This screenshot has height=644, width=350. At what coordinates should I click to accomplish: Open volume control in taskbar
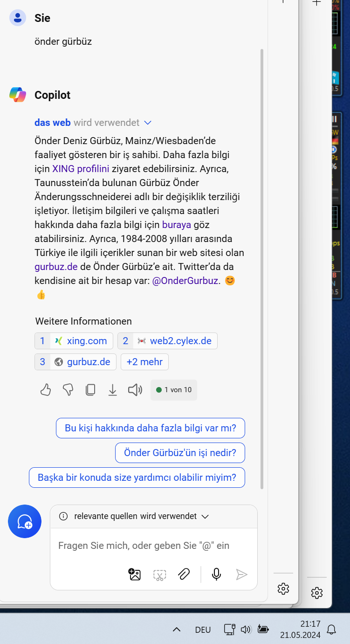246,630
